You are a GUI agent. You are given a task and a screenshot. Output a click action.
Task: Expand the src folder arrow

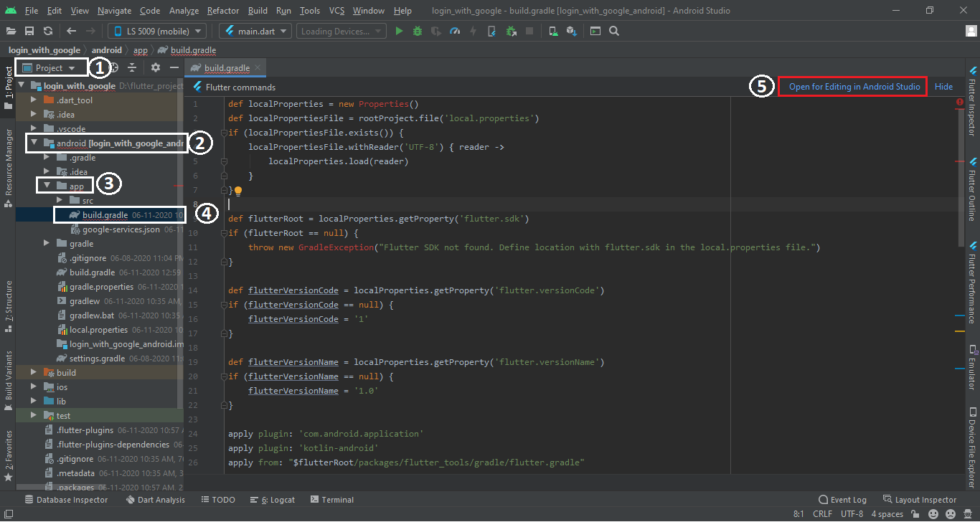[60, 201]
